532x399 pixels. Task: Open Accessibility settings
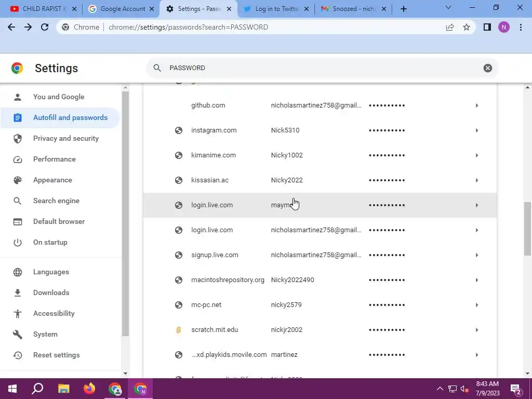coord(60,313)
